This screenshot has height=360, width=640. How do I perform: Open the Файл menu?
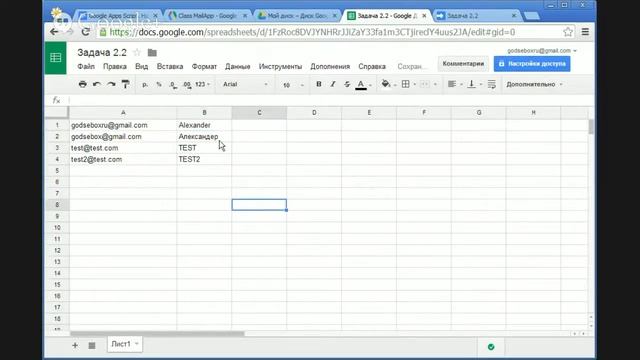[x=86, y=67]
